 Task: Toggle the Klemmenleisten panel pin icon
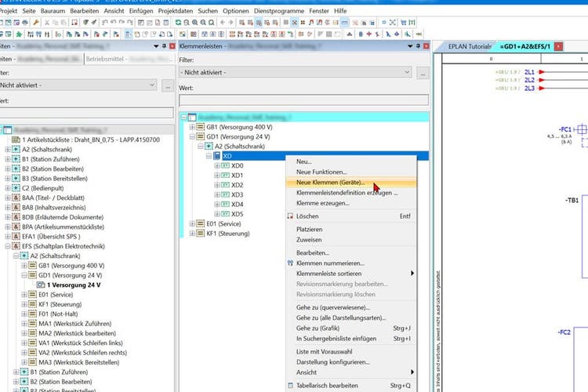coord(417,46)
